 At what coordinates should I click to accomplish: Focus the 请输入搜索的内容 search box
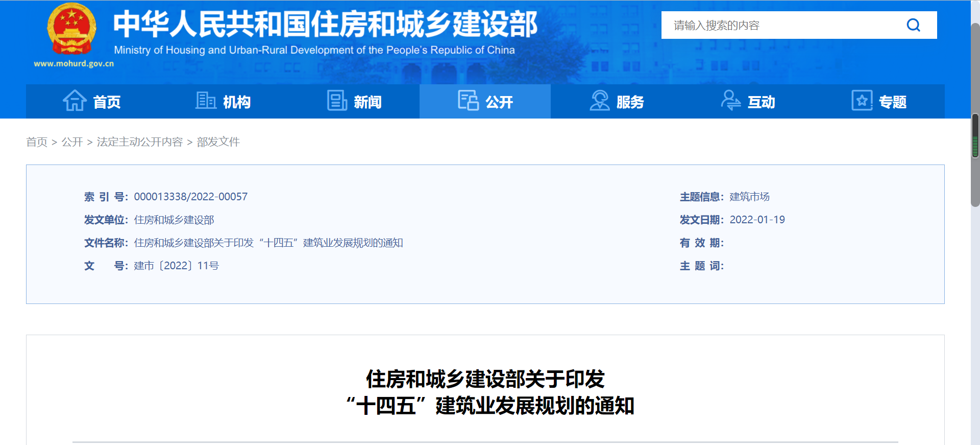781,25
